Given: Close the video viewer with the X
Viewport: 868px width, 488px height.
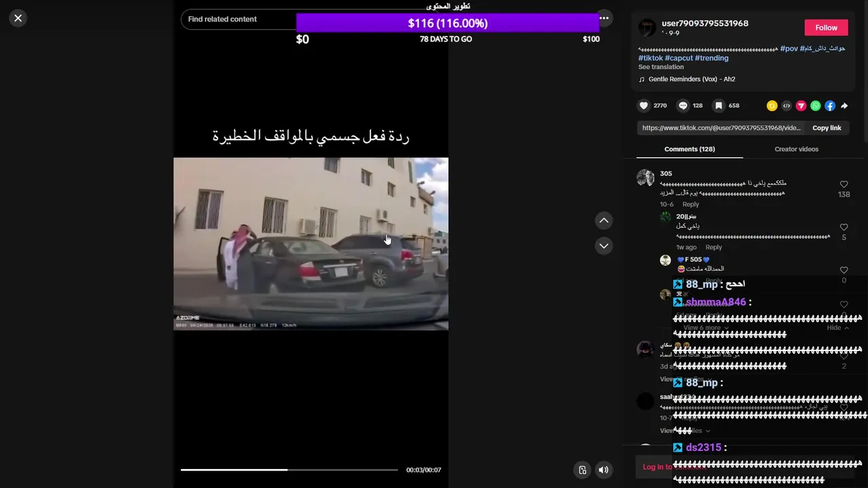Looking at the screenshot, I should [x=18, y=18].
